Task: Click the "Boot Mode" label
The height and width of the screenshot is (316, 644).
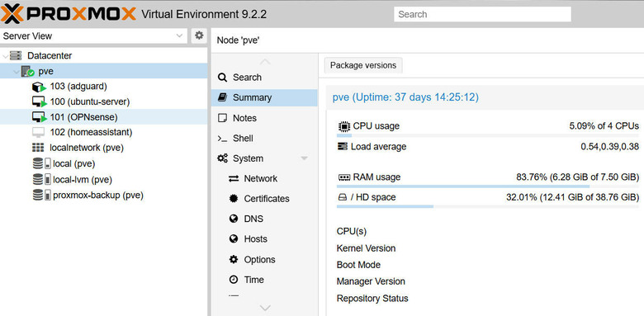Action: [x=358, y=265]
